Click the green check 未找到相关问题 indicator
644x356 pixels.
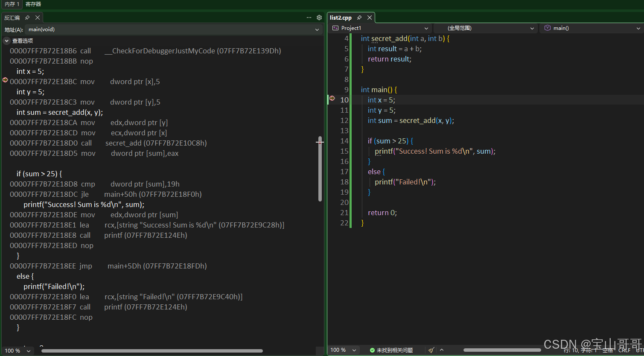point(391,350)
